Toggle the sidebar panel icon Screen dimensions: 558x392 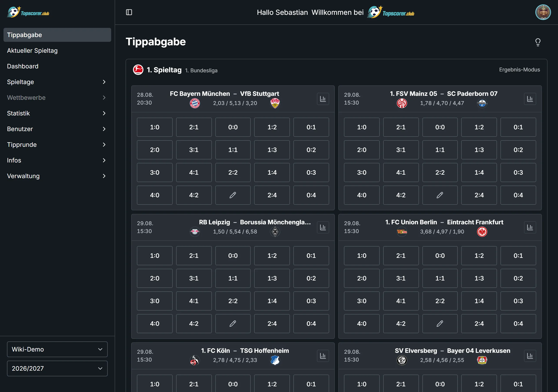[129, 12]
